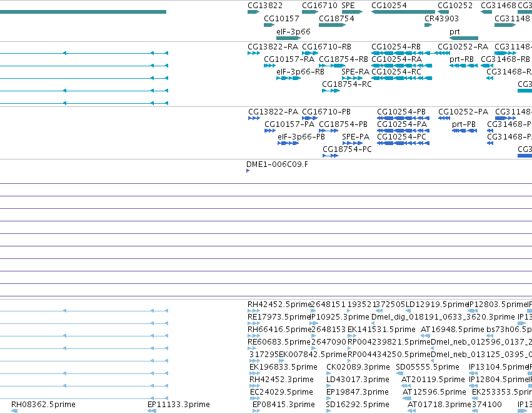Viewport: 532px width, 414px height.
Task: Click the eIF-3p66 gene label
Action: click(293, 31)
